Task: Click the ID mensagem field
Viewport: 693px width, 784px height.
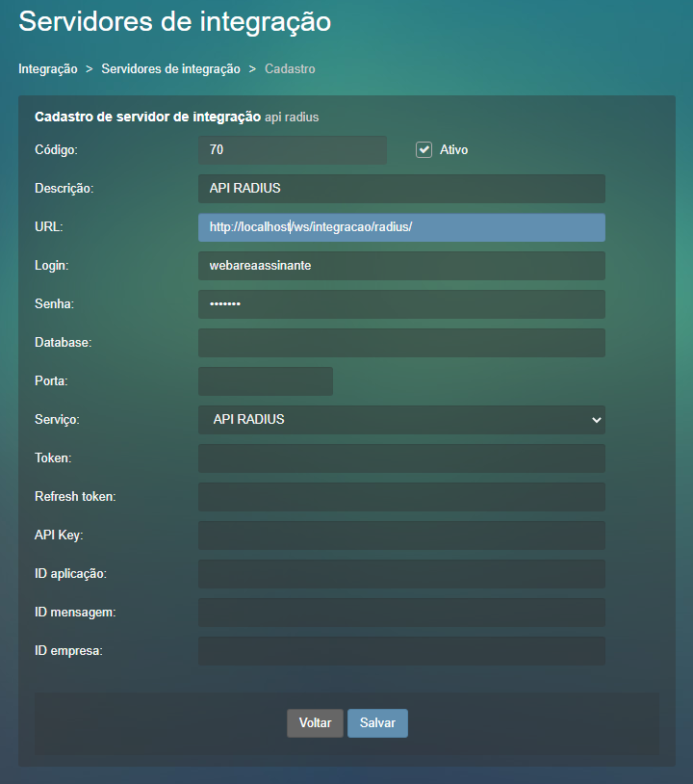Action: coord(401,613)
